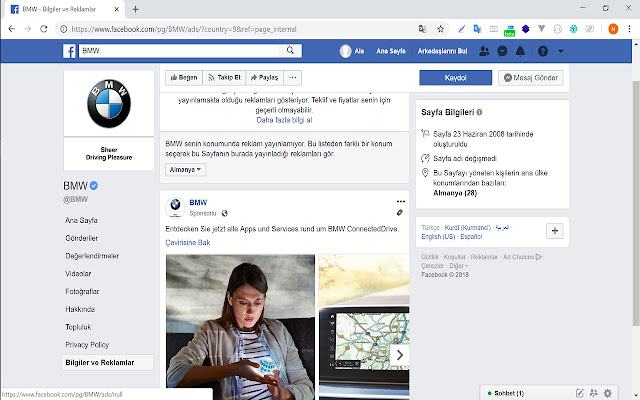Click new message compose icon in chat bar

pos(579,393)
